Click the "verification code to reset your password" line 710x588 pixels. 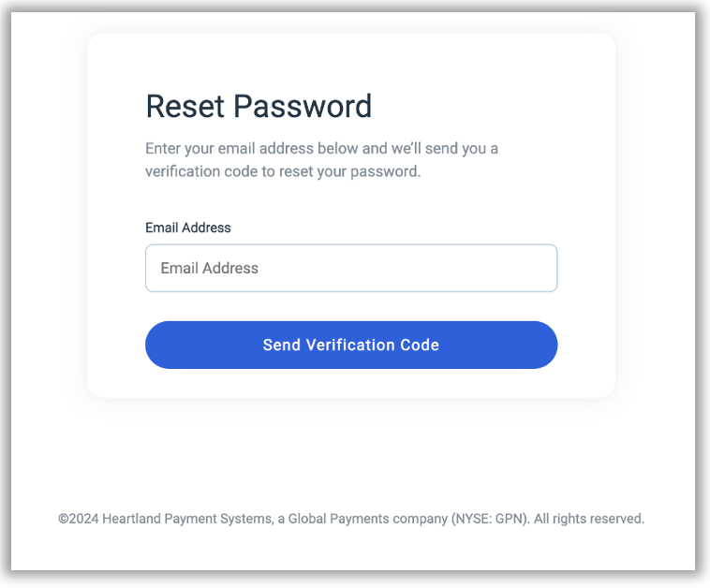[x=283, y=172]
